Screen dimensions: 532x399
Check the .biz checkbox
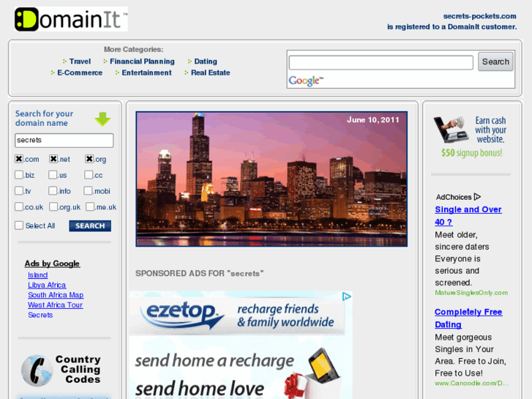point(19,174)
